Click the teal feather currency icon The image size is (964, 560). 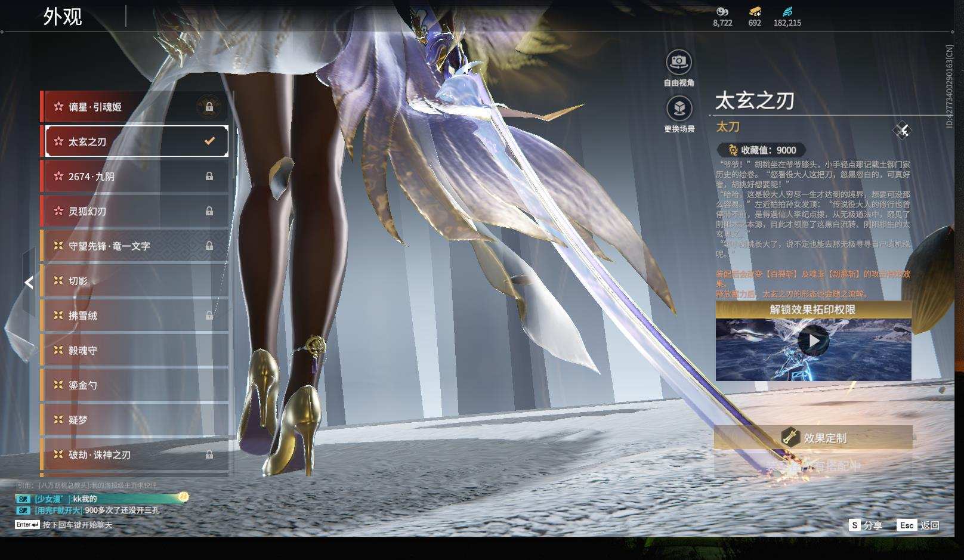pyautogui.click(x=787, y=11)
